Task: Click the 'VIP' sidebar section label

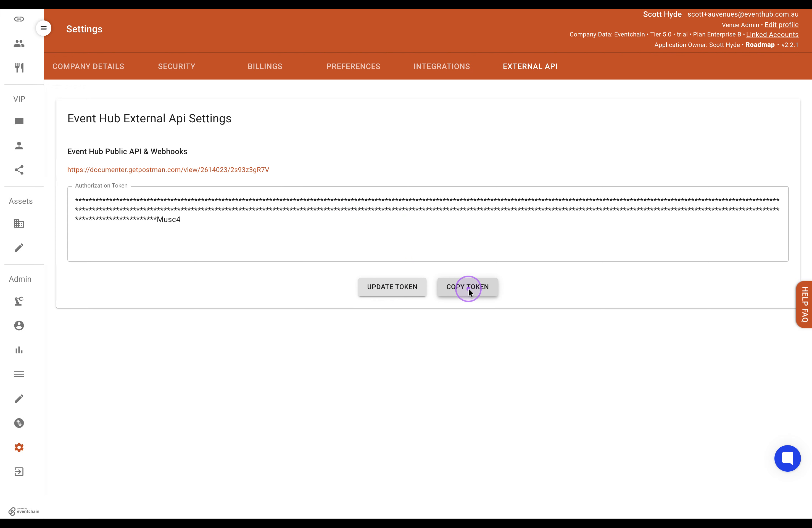Action: [x=19, y=99]
